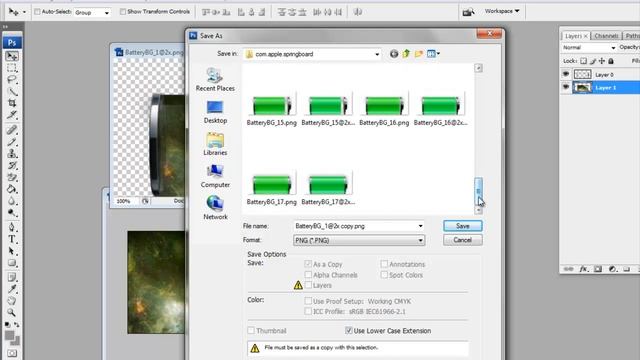This screenshot has height=360, width=640.
Task: Select the Magic Wand tool
Action: tap(12, 91)
